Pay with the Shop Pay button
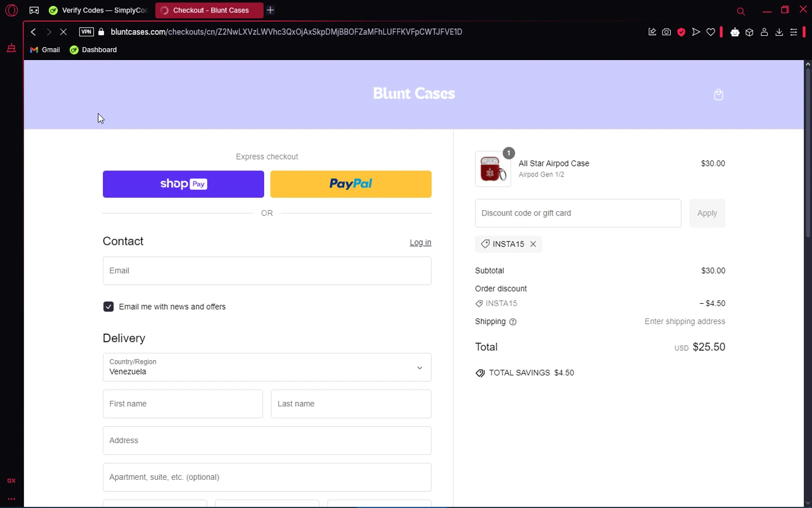Screen dimensions: 812x508 coord(184,184)
